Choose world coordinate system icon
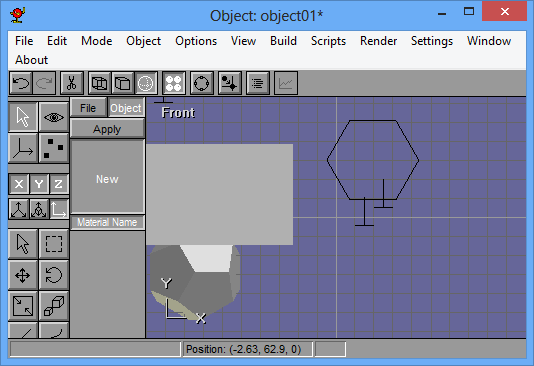534x366 pixels. pyautogui.click(x=19, y=209)
